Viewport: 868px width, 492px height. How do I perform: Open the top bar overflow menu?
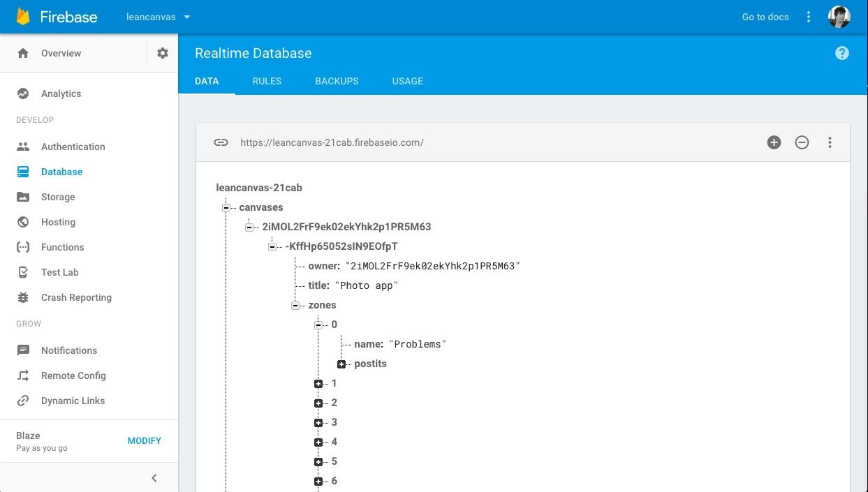coord(809,17)
